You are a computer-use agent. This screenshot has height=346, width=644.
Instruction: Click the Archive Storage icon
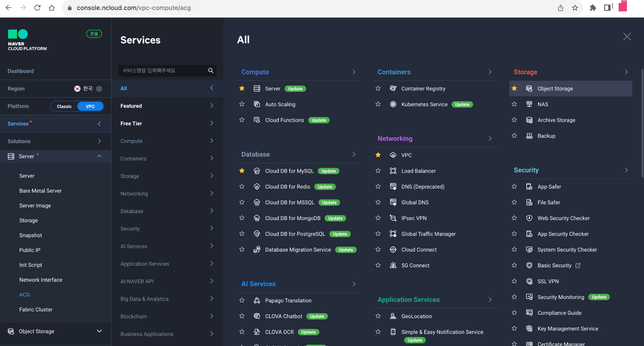(529, 120)
